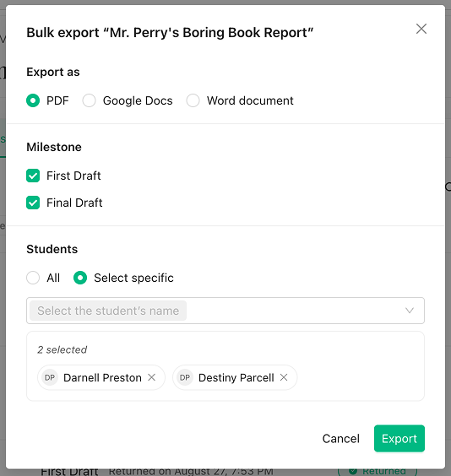Click the Destiny Parcell name chip
451x476 pixels.
click(235, 377)
